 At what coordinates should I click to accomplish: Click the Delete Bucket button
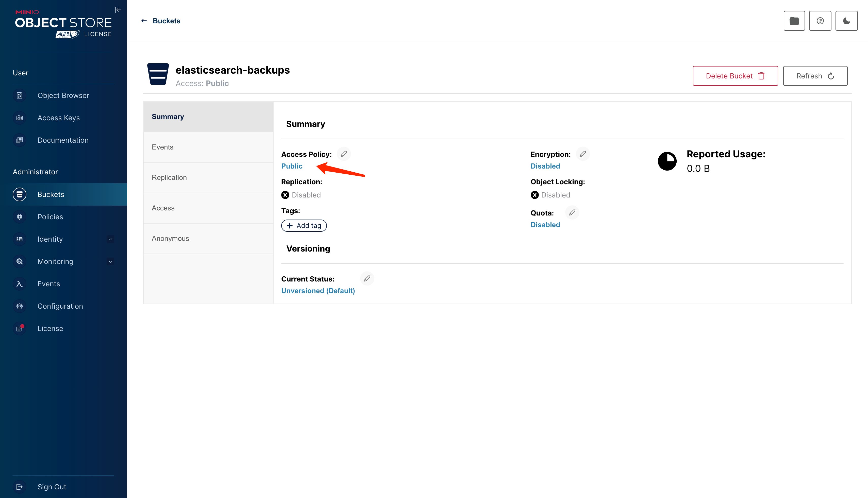pyautogui.click(x=735, y=76)
